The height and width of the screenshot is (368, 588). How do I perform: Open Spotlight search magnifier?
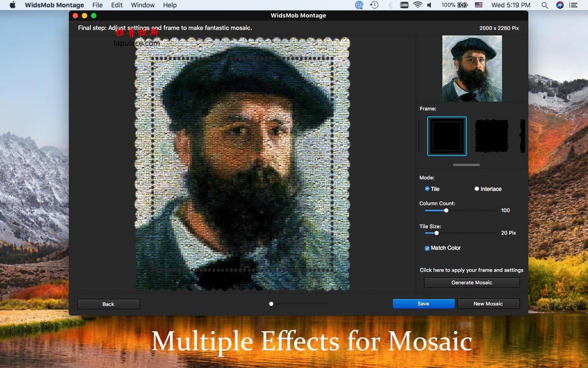[x=545, y=5]
